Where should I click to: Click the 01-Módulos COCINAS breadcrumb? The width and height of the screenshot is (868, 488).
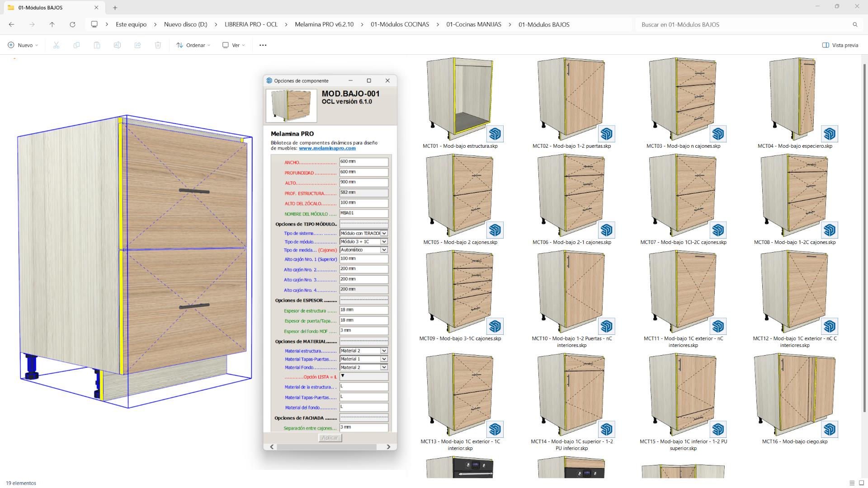click(x=400, y=24)
